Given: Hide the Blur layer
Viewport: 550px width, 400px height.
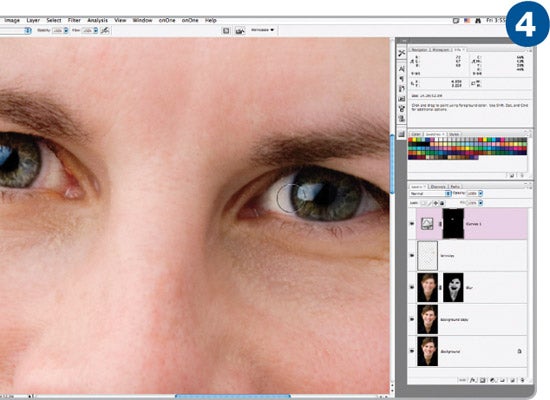Looking at the screenshot, I should pyautogui.click(x=412, y=287).
